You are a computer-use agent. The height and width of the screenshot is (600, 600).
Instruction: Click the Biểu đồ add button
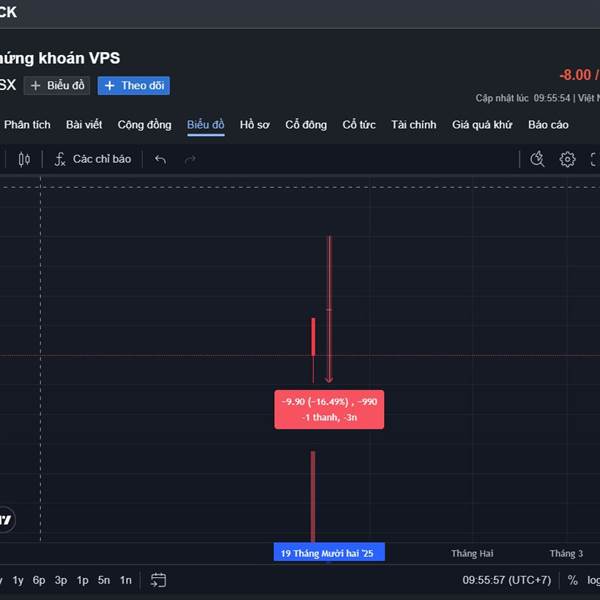coord(57,85)
